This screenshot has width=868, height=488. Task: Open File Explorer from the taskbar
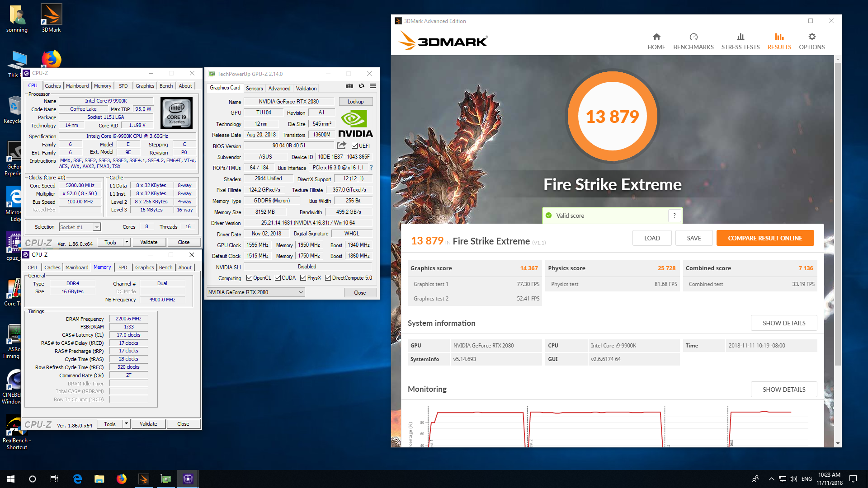pyautogui.click(x=99, y=479)
